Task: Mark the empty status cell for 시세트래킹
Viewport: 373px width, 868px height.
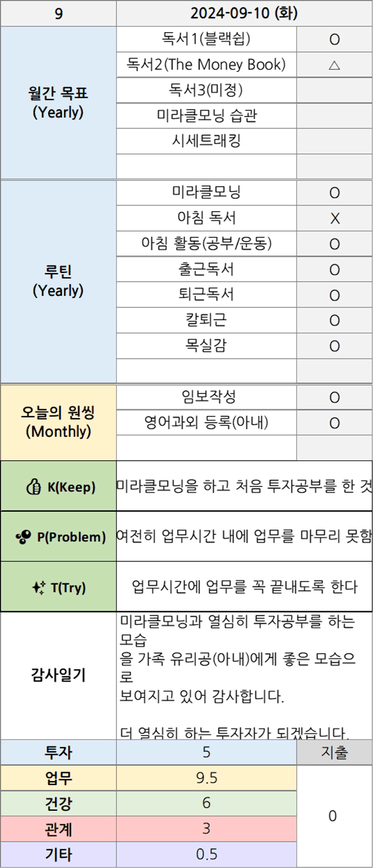Action: point(335,141)
